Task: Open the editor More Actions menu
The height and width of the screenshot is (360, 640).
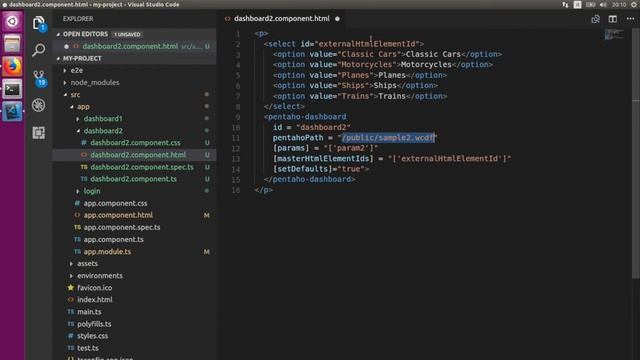Action: click(x=630, y=19)
